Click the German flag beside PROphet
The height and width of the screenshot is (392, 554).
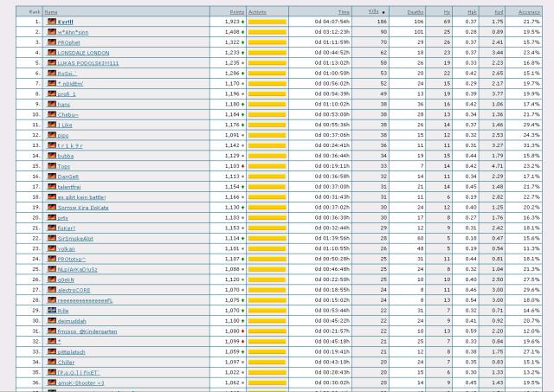[52, 42]
